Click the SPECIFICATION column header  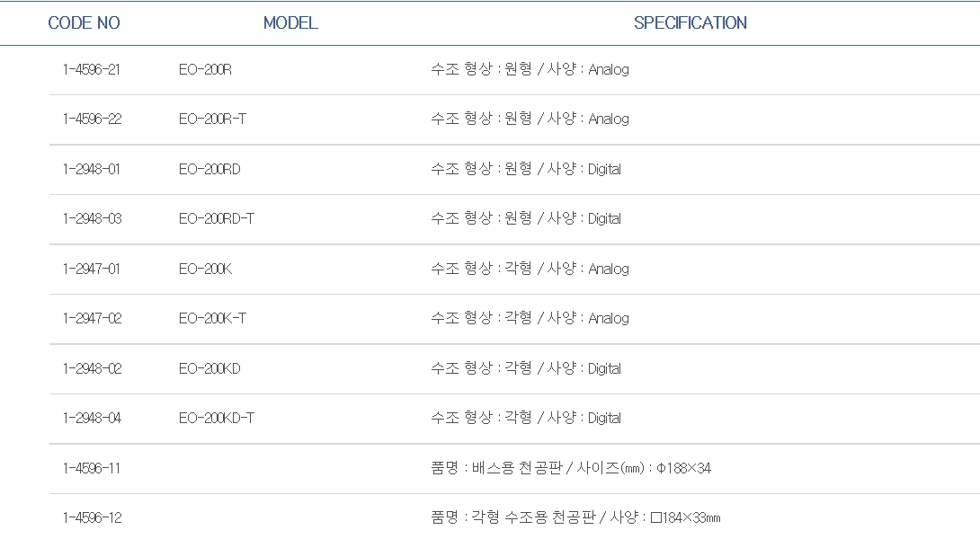(x=690, y=23)
